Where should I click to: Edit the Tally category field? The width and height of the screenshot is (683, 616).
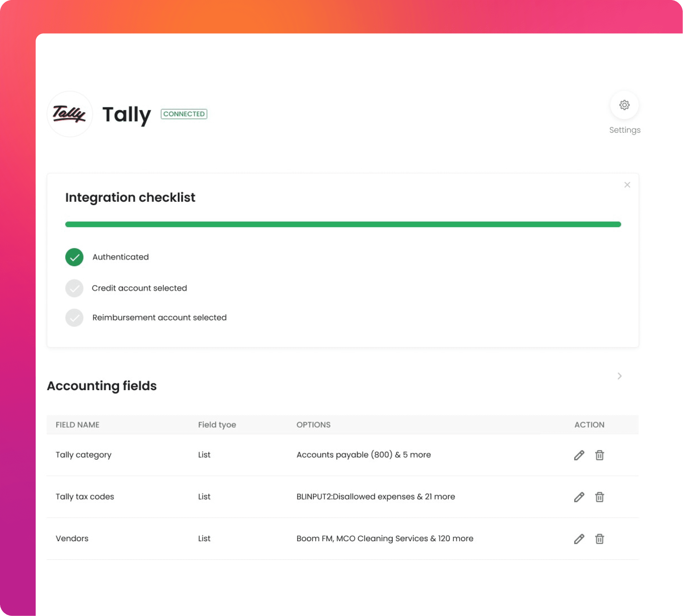tap(579, 455)
